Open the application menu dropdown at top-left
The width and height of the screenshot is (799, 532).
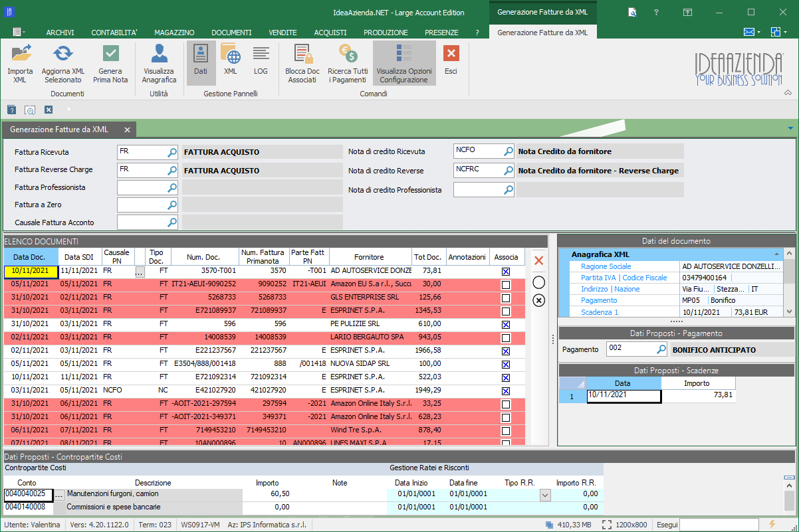(x=19, y=32)
